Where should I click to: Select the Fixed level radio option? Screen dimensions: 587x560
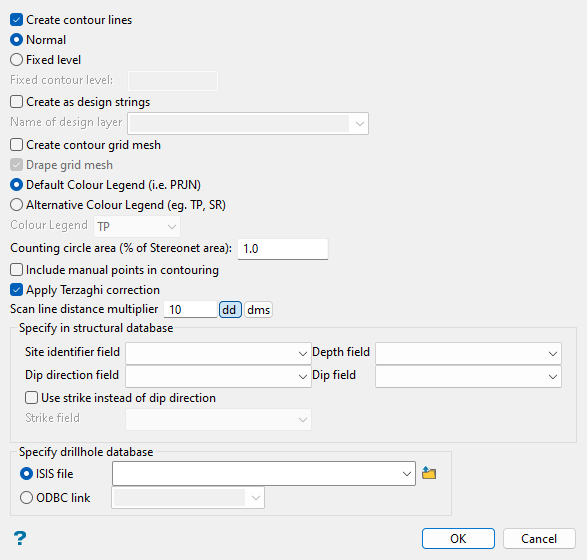[x=16, y=60]
